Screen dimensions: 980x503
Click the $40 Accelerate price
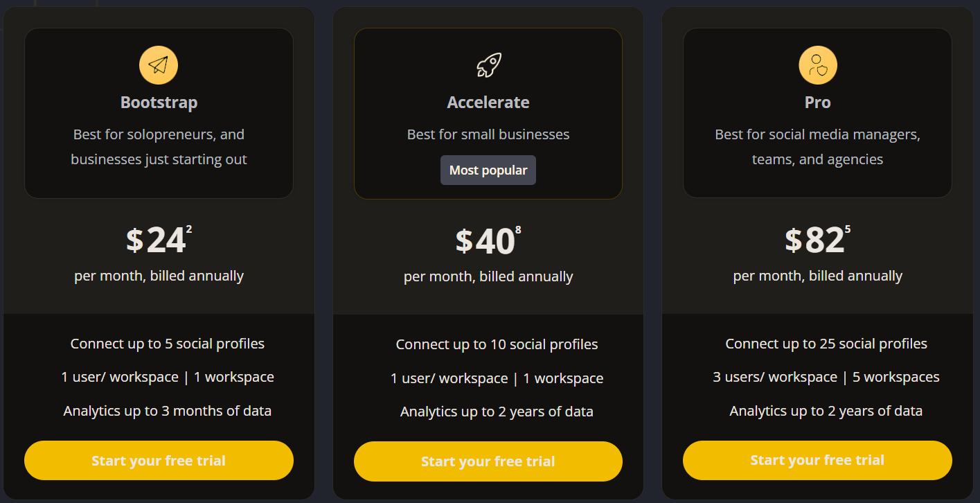pyautogui.click(x=485, y=241)
